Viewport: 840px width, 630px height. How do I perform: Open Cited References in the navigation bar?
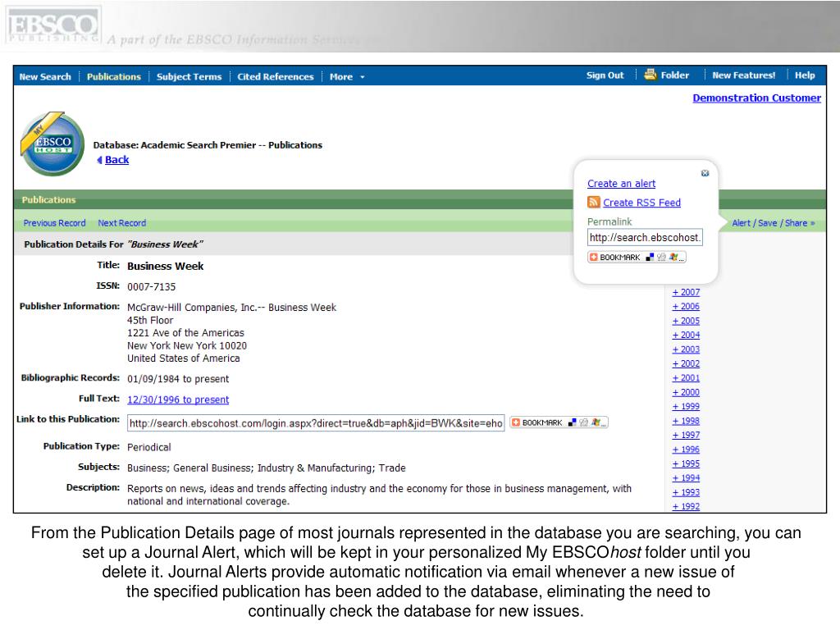[276, 77]
